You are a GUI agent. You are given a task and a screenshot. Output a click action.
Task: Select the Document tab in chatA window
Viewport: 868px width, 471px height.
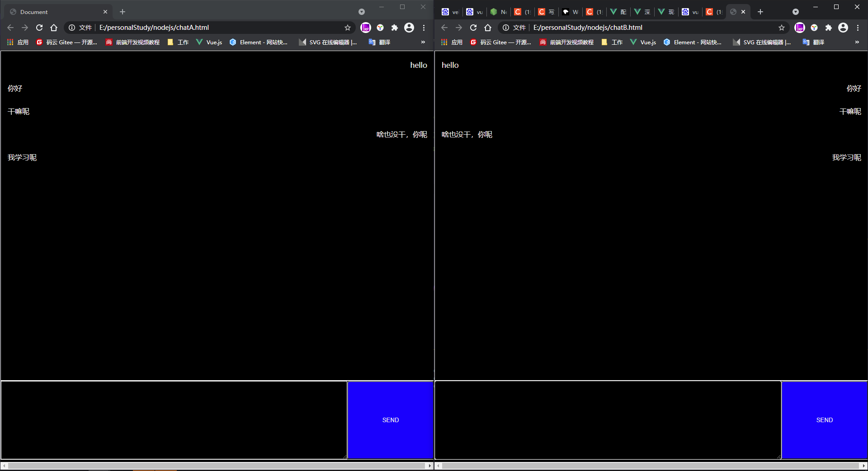pos(59,12)
